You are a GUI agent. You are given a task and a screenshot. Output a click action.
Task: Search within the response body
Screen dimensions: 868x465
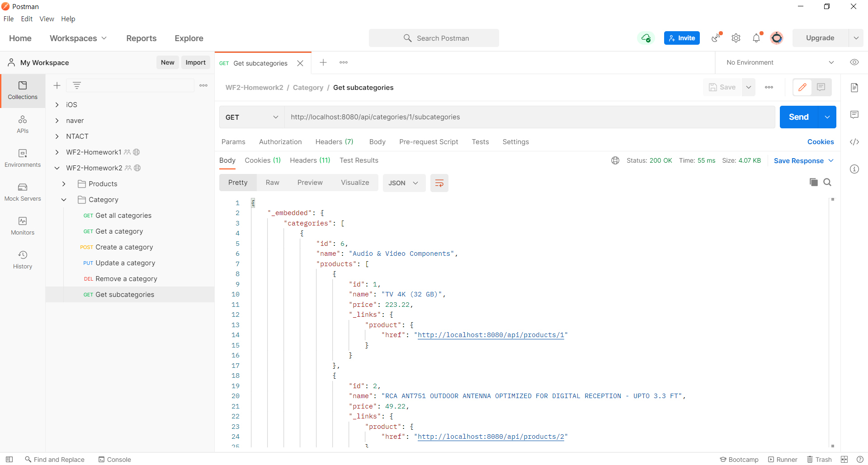point(827,182)
